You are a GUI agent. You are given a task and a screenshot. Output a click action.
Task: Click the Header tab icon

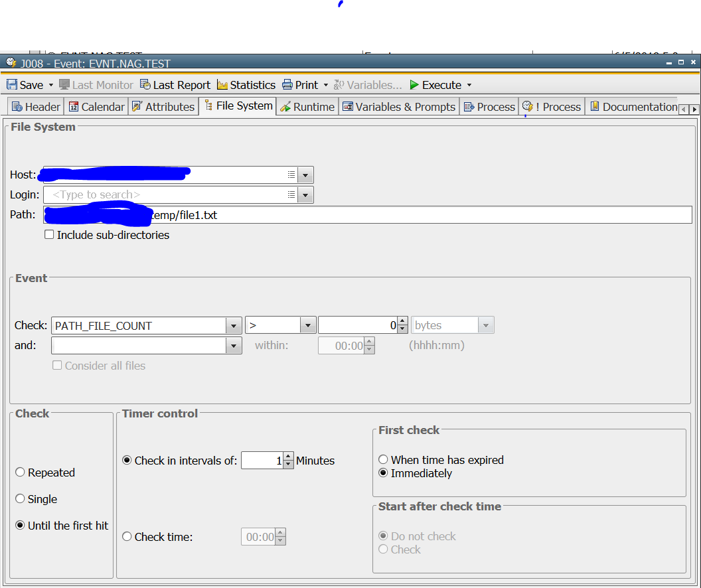click(17, 106)
